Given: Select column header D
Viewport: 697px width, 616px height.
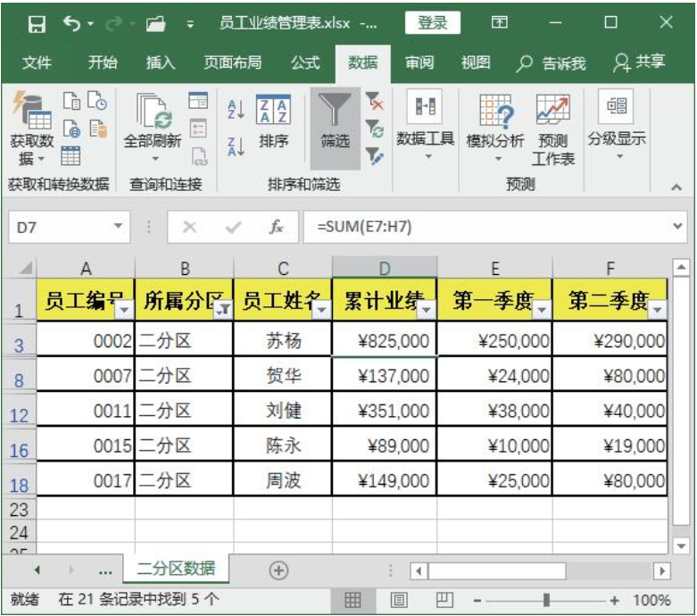Looking at the screenshot, I should pos(385,268).
